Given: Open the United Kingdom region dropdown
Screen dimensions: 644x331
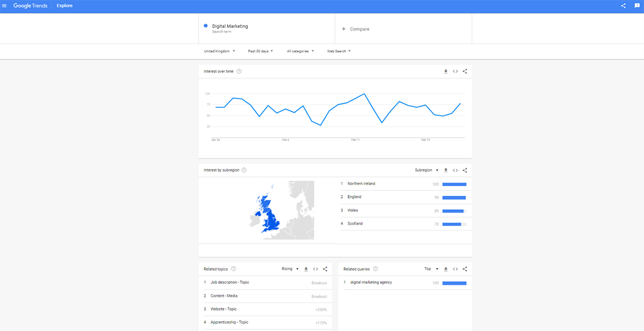Looking at the screenshot, I should click(x=219, y=51).
